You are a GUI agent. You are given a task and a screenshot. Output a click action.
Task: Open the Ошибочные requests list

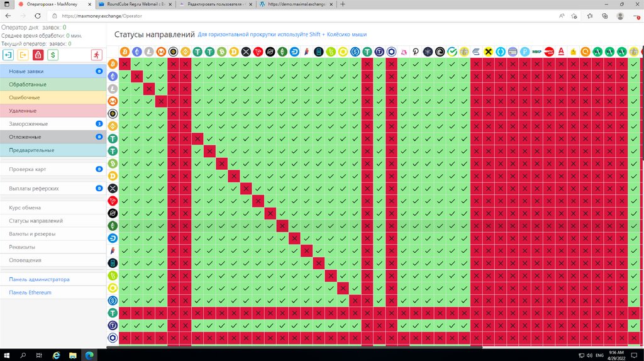[x=53, y=97]
